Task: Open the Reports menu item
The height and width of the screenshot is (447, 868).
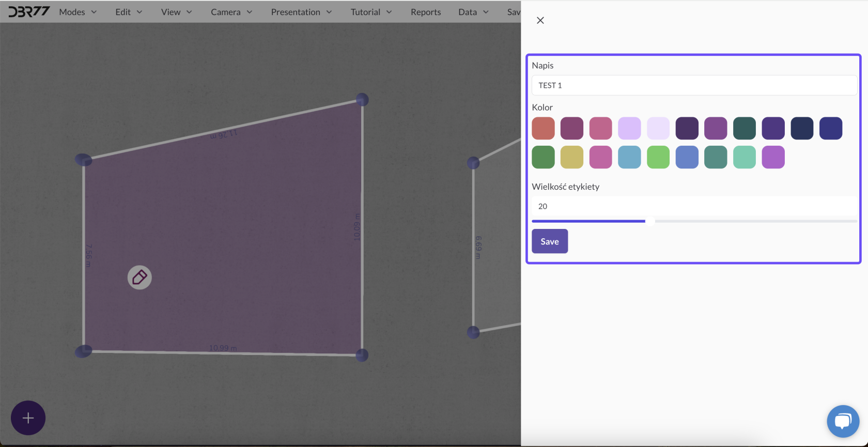Action: tap(426, 12)
